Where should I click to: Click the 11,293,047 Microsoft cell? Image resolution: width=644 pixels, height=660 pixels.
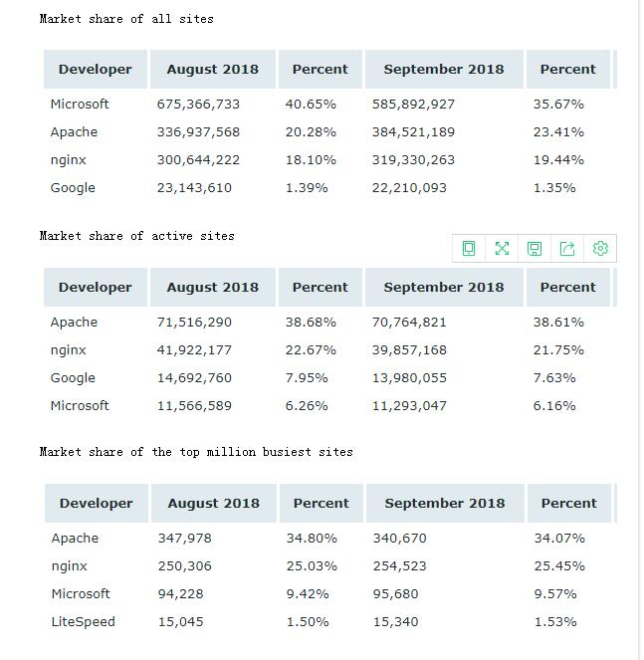[409, 406]
